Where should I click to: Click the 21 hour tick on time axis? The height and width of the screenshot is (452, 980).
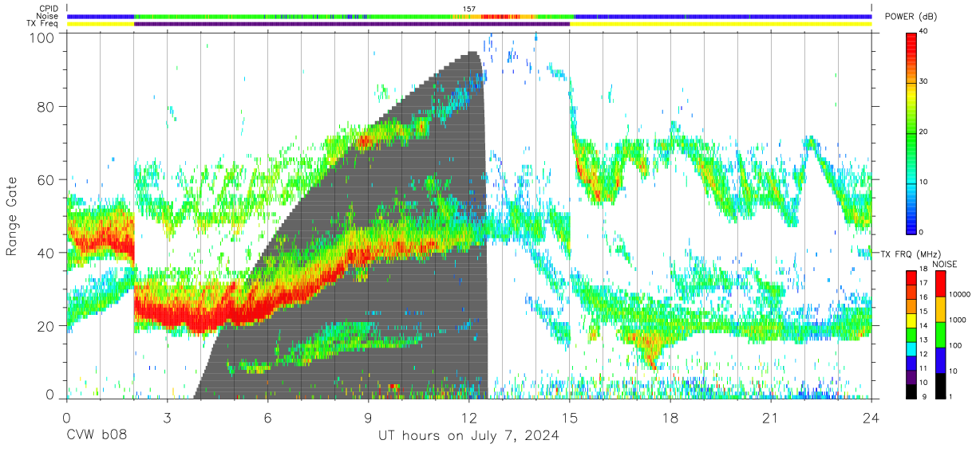pos(771,419)
